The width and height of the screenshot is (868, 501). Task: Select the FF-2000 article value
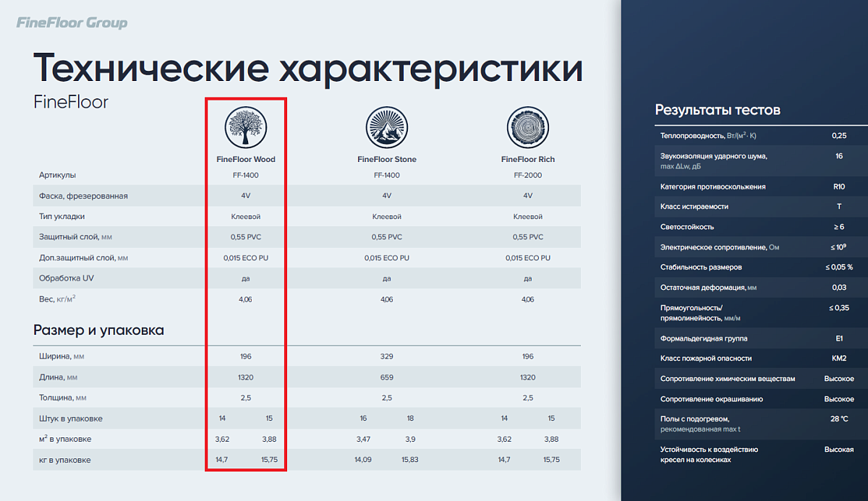pos(527,176)
